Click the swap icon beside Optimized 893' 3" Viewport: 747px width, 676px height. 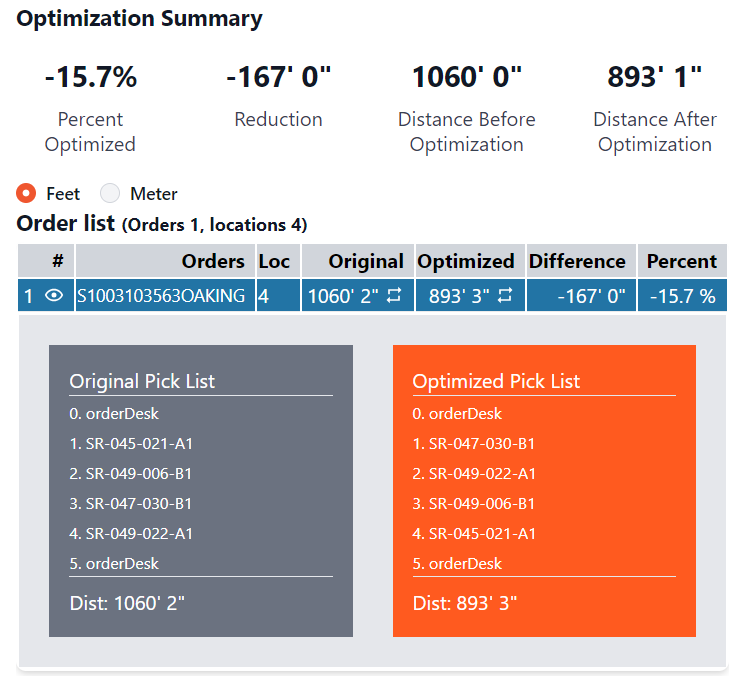[x=505, y=296]
